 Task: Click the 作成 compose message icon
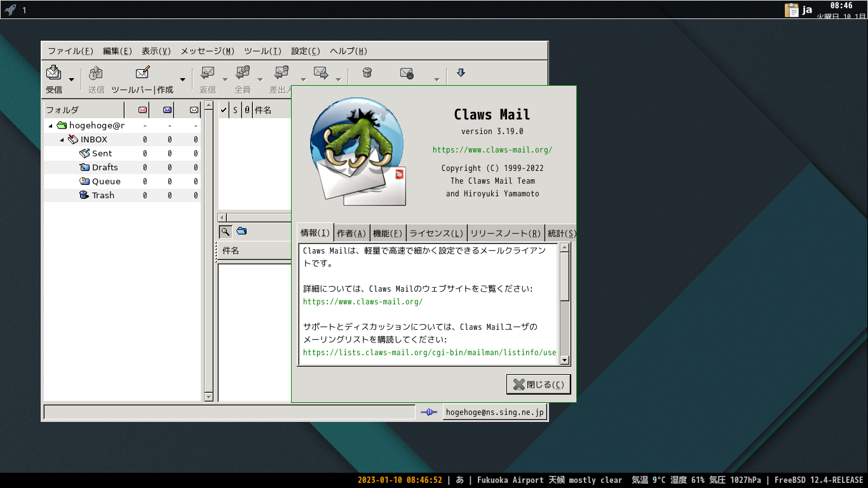[x=143, y=72]
